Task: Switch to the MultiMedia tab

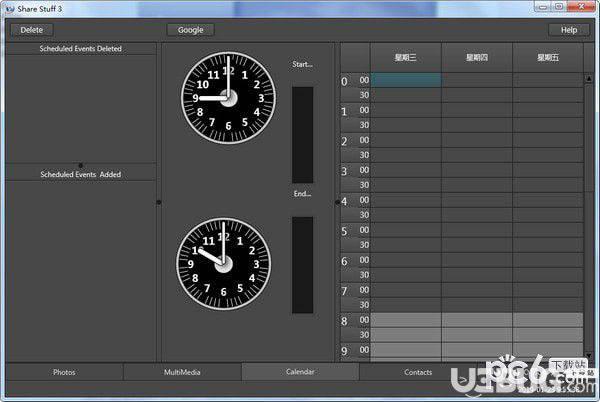Action: 182,372
